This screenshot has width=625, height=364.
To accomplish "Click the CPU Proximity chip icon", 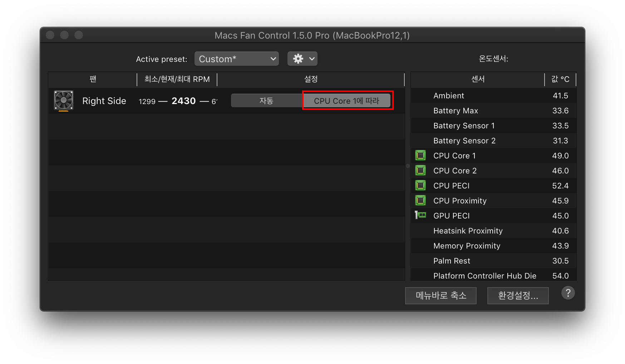I will pyautogui.click(x=420, y=201).
